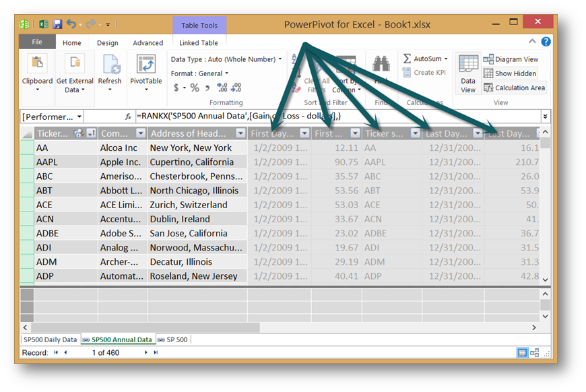Select the row header for ticker AA
The height and width of the screenshot is (392, 586).
click(x=27, y=148)
